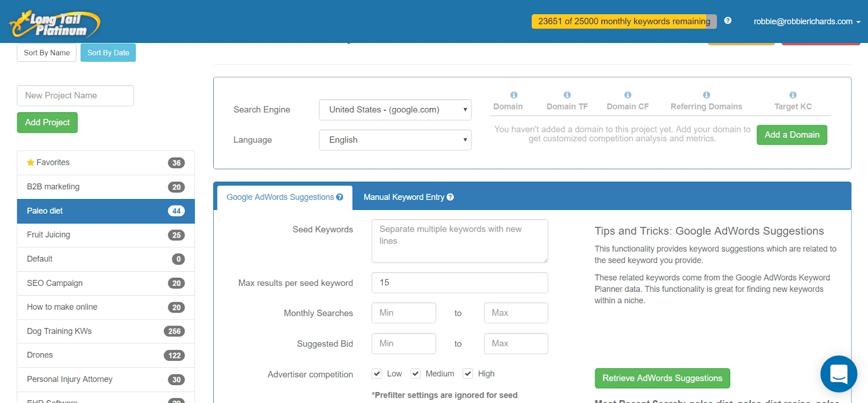Screen dimensions: 868x403
Task: Uncheck Low advertiser competition
Action: tap(377, 374)
